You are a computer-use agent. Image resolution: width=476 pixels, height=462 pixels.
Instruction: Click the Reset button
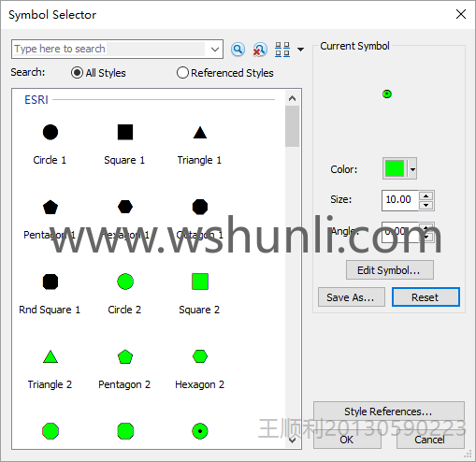coord(426,297)
